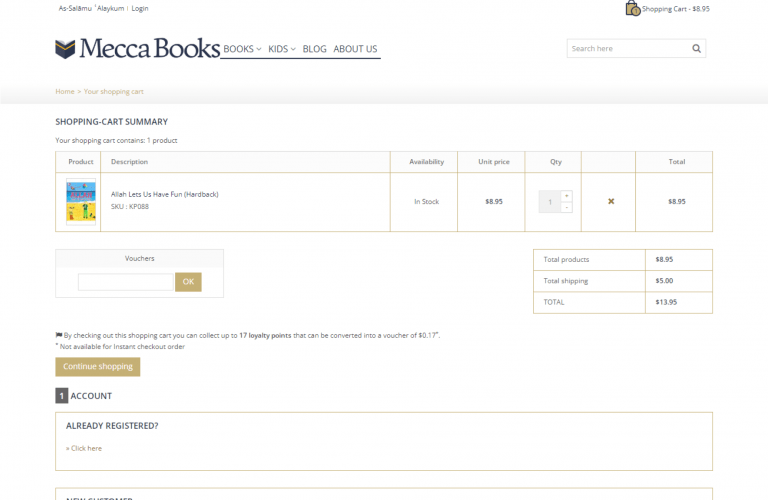Click the Already Registered 'Click here' link
The image size is (768, 500).
pos(84,449)
